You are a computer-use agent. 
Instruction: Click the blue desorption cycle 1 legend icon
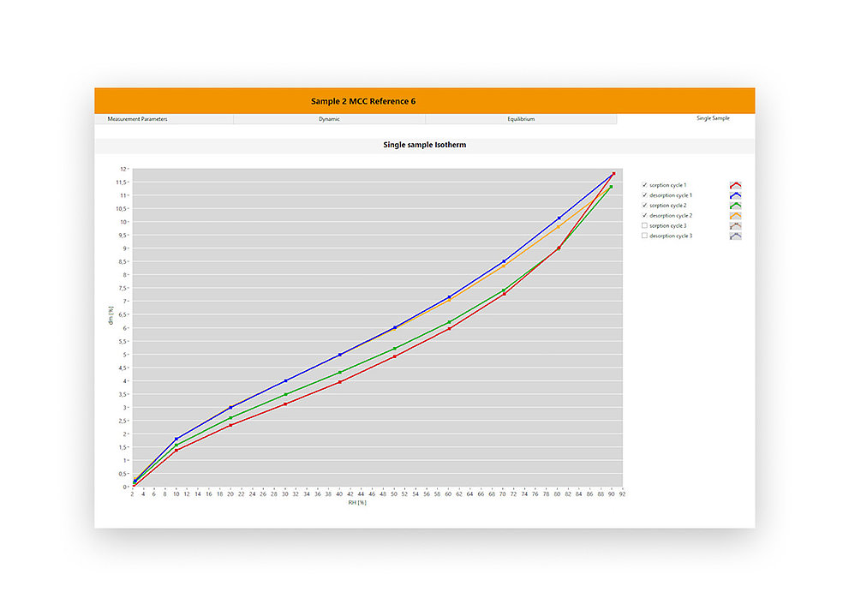point(735,195)
